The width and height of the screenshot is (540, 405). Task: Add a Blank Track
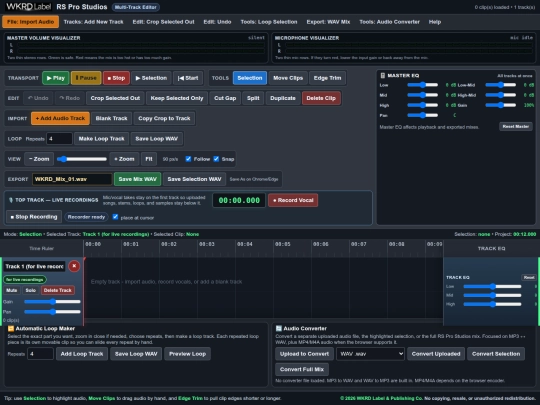112,118
